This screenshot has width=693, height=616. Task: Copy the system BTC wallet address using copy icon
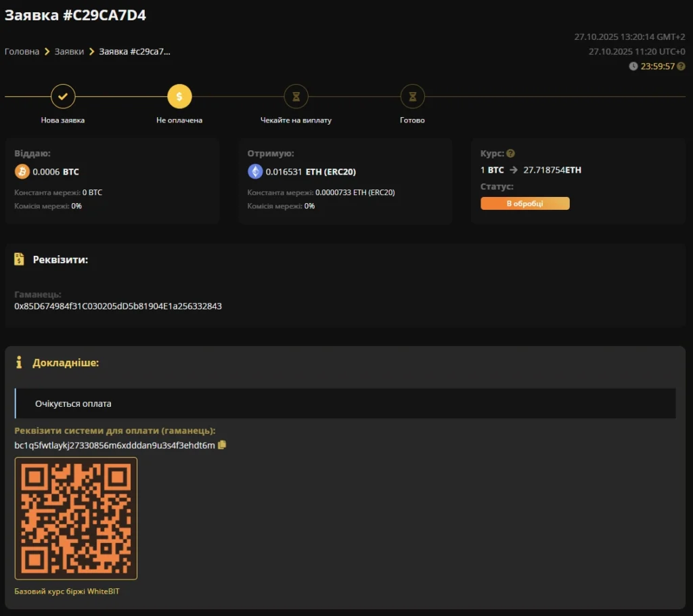222,445
